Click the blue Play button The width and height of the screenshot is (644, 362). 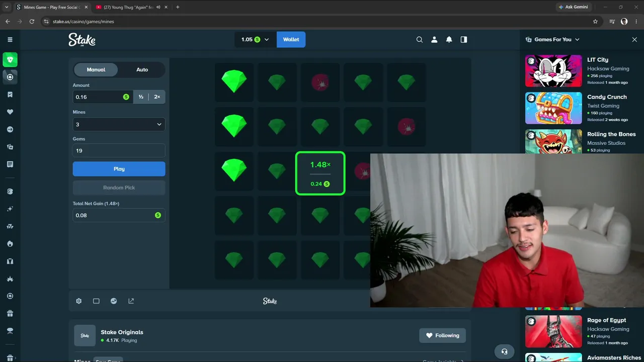[119, 169]
